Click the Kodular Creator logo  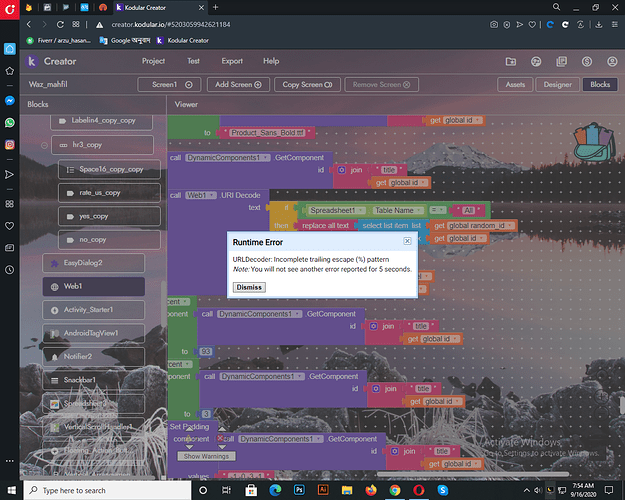[31, 61]
